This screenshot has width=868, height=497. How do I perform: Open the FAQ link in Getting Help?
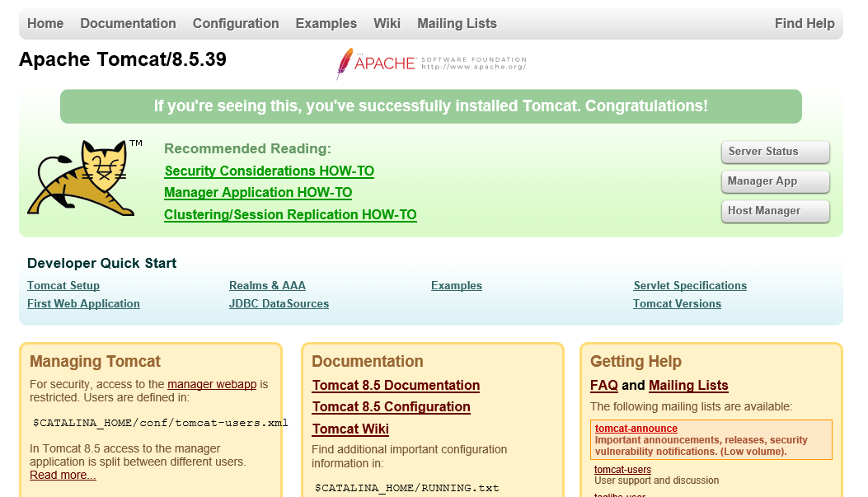[604, 385]
